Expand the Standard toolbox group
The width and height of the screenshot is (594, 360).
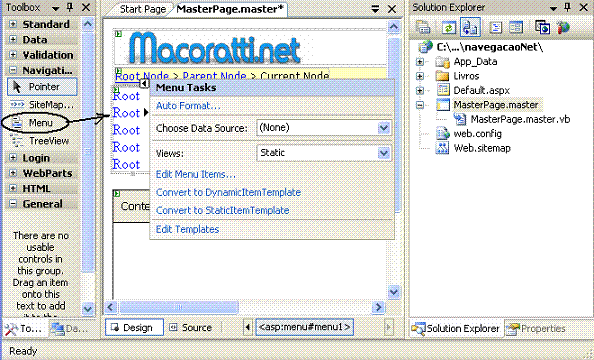(x=13, y=24)
